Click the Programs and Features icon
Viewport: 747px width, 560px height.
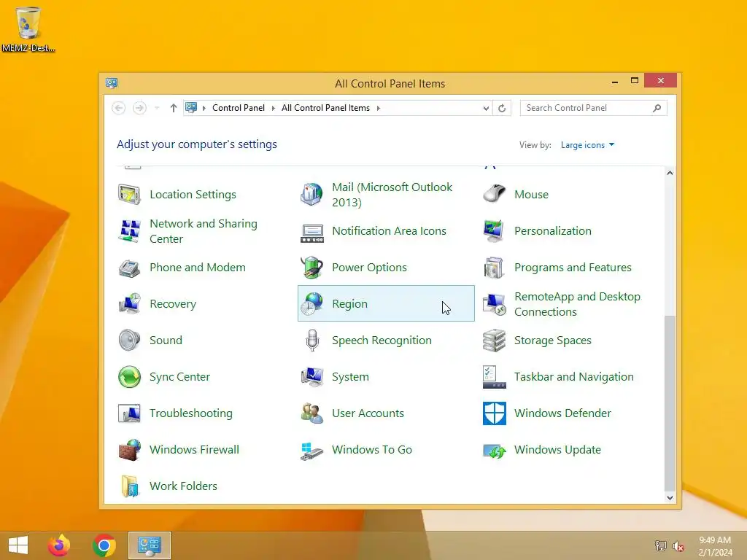494,268
